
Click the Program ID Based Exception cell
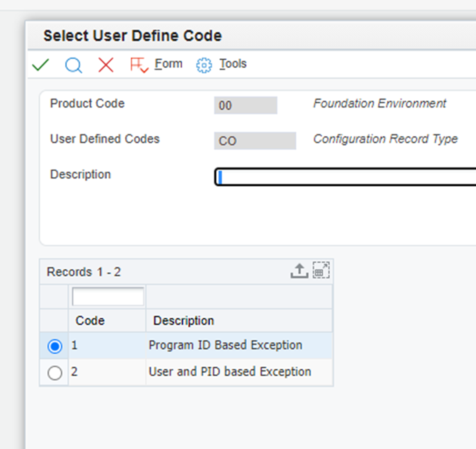pos(239,345)
